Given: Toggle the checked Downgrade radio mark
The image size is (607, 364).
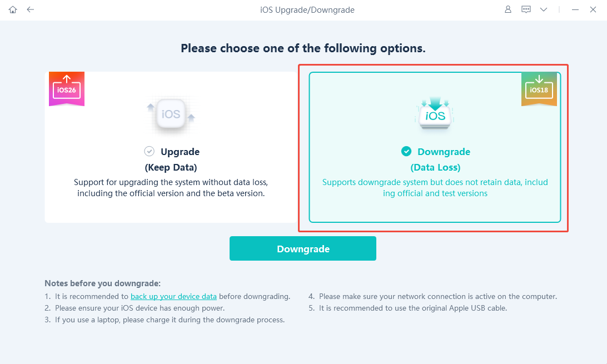Looking at the screenshot, I should pyautogui.click(x=406, y=151).
